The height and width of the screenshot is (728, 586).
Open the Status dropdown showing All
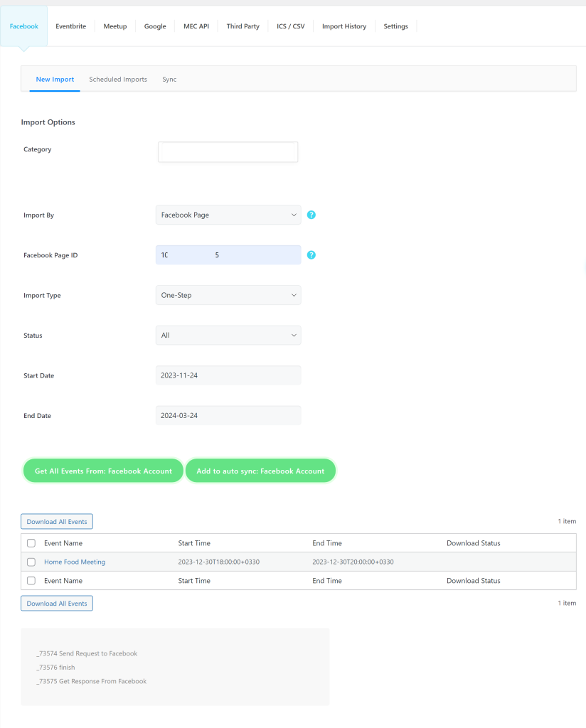pyautogui.click(x=228, y=335)
